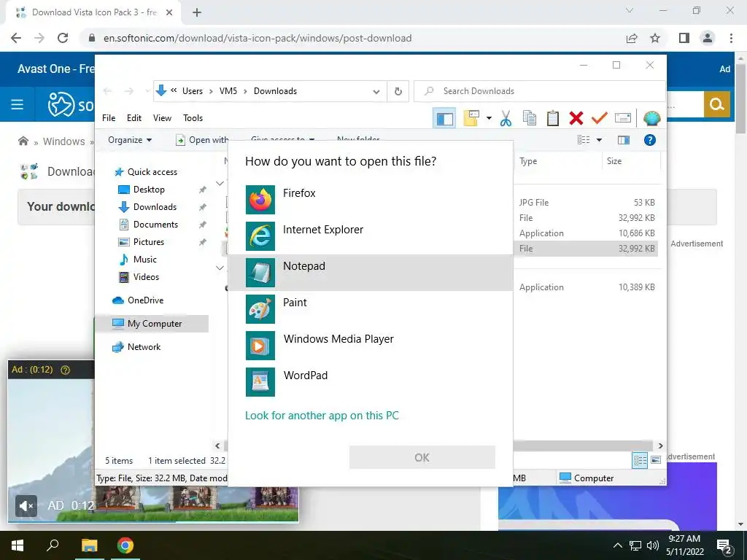Open the View menu in Explorer
The width and height of the screenshot is (747, 560).
162,118
